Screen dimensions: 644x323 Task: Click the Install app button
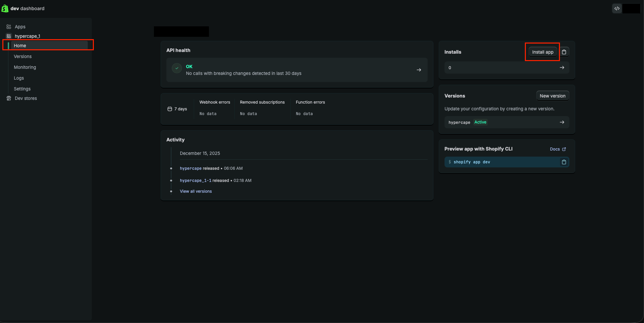542,52
